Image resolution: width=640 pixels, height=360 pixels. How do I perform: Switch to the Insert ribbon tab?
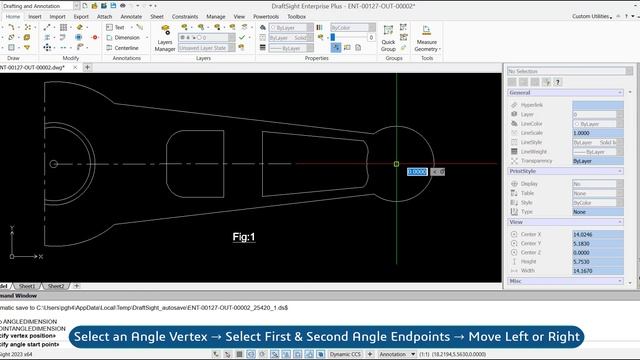(x=35, y=16)
